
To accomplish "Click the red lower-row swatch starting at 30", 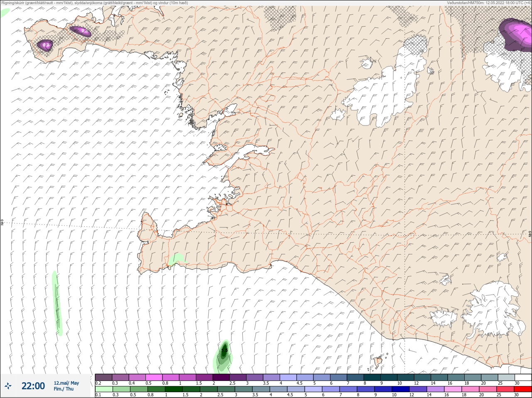I will pos(522,389).
